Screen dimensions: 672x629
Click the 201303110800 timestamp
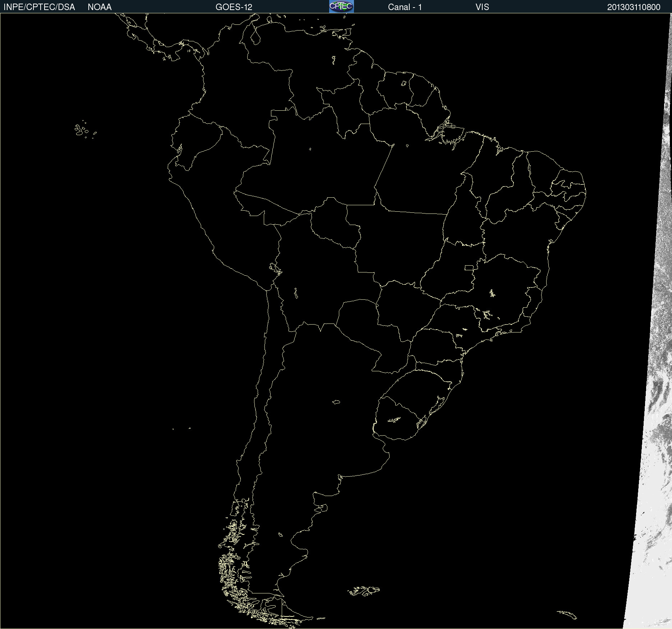pyautogui.click(x=634, y=7)
